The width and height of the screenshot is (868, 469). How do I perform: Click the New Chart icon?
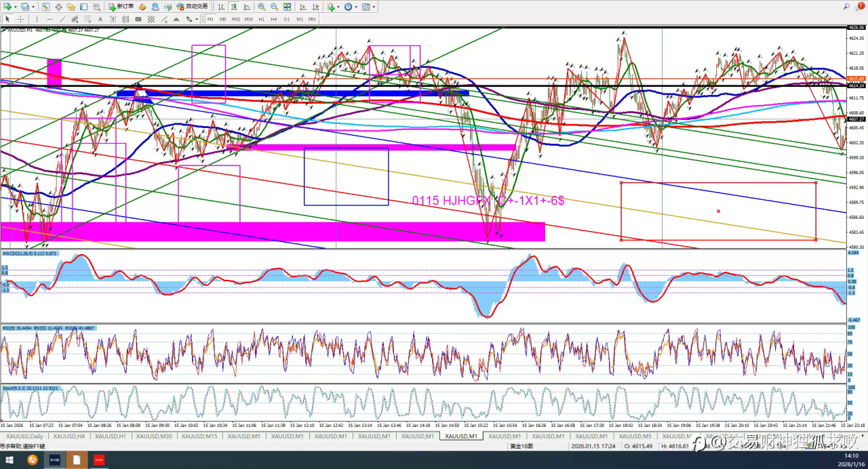click(6, 7)
